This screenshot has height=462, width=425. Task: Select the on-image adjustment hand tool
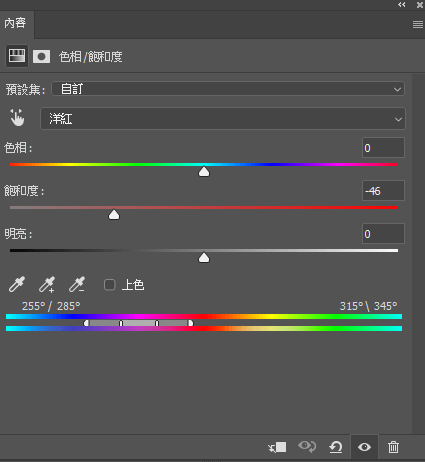coord(17,118)
